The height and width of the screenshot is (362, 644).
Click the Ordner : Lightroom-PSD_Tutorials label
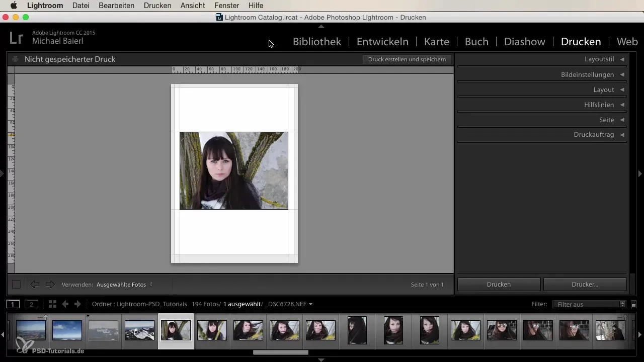(139, 304)
